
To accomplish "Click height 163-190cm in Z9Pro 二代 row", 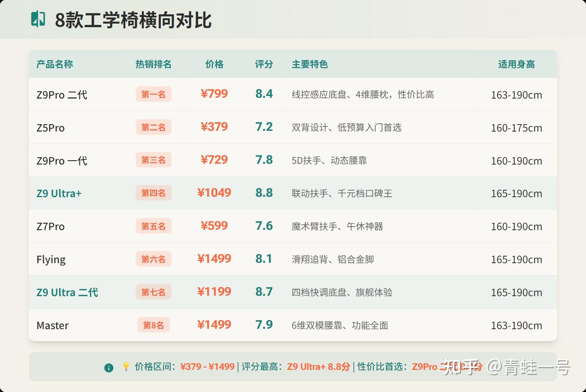I will pyautogui.click(x=516, y=95).
